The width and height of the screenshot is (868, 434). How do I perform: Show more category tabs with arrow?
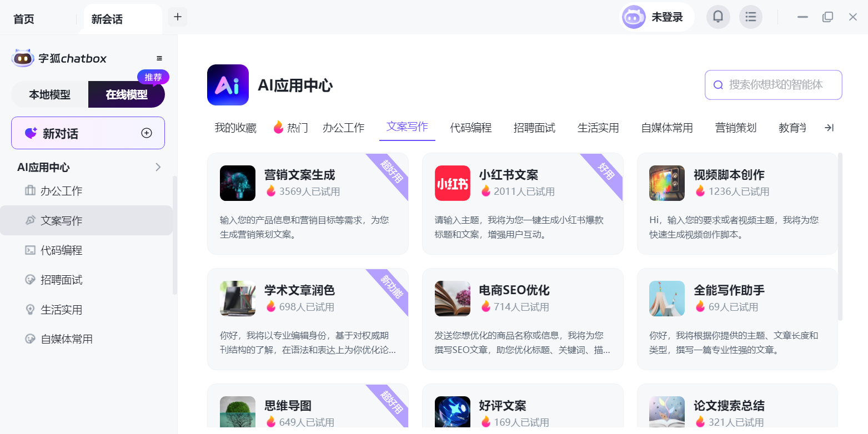(x=829, y=128)
